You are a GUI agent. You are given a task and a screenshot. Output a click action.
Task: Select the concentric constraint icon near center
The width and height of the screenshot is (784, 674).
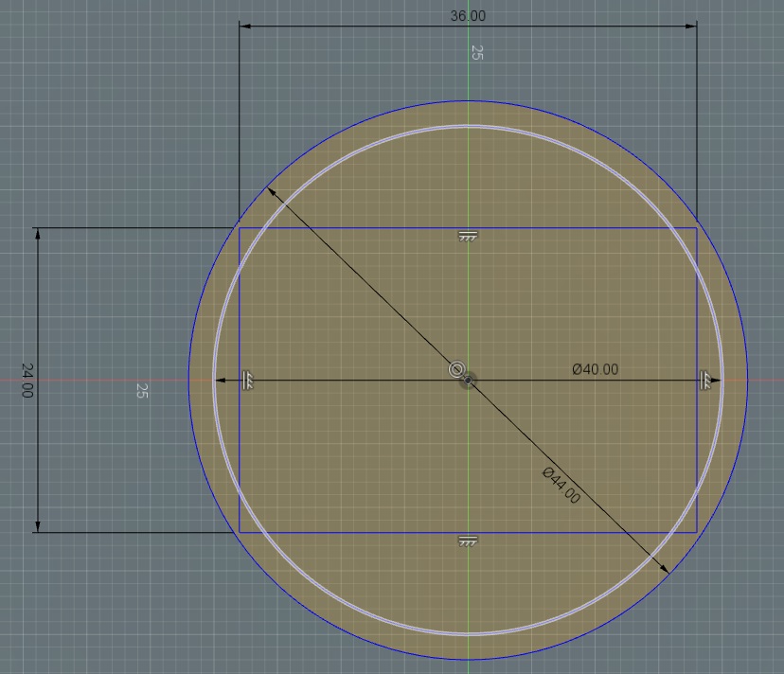(x=456, y=369)
